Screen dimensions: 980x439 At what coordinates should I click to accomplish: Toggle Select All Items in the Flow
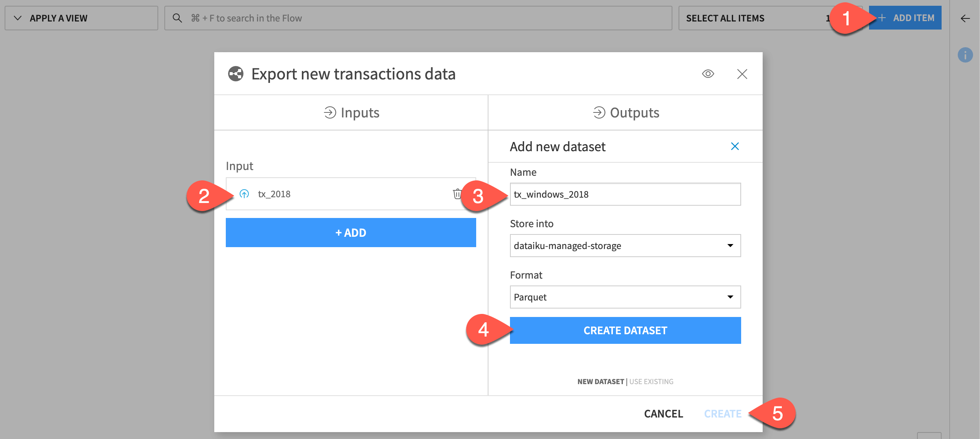coord(726,18)
